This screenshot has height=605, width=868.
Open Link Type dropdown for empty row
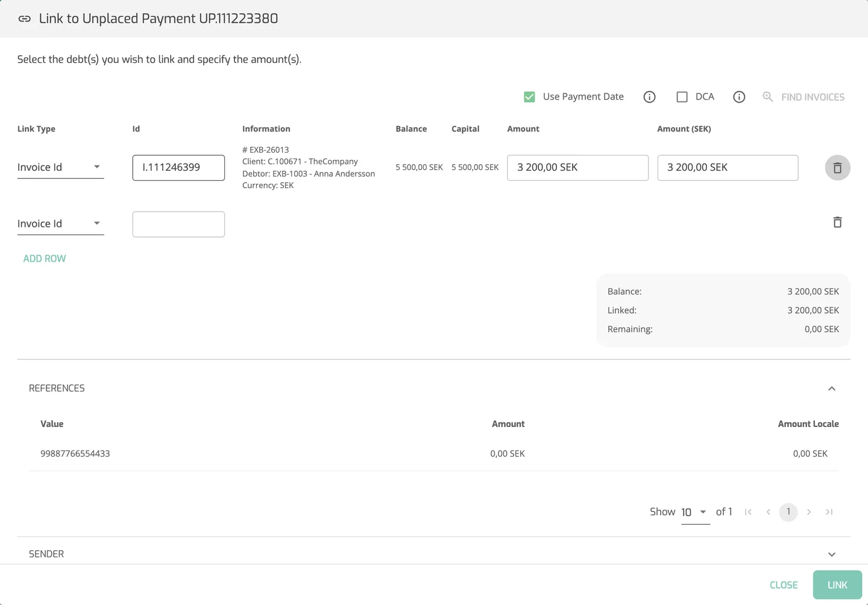[60, 224]
